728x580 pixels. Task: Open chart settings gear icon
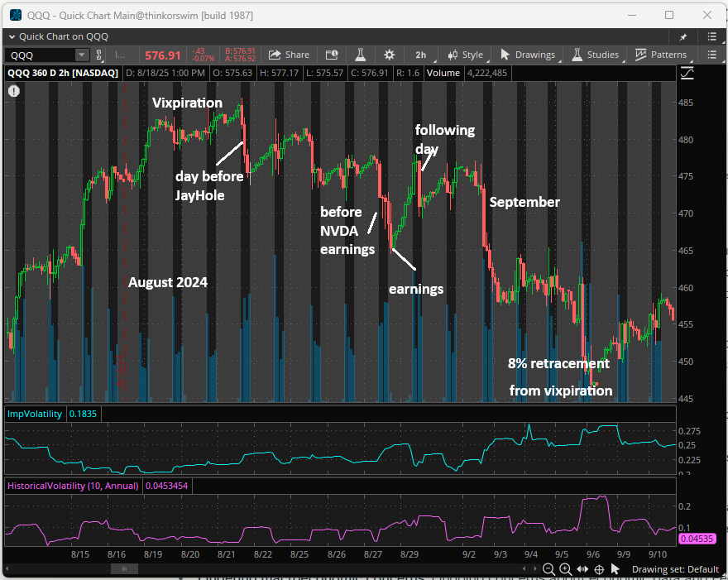pos(389,55)
